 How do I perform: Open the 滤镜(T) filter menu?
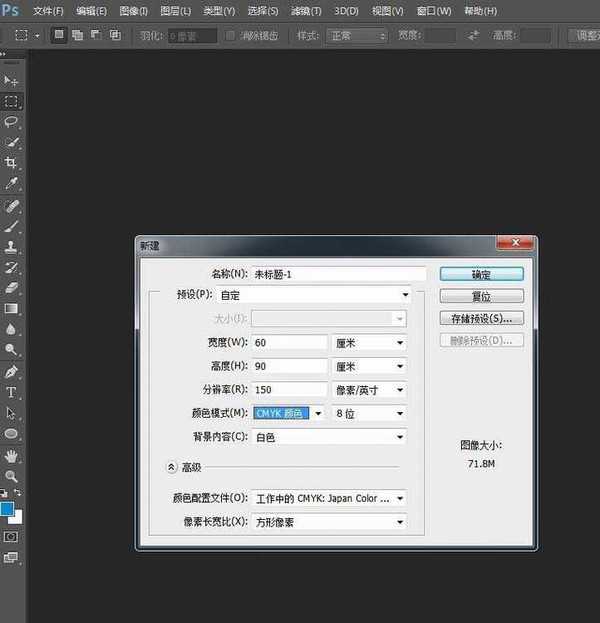306,11
